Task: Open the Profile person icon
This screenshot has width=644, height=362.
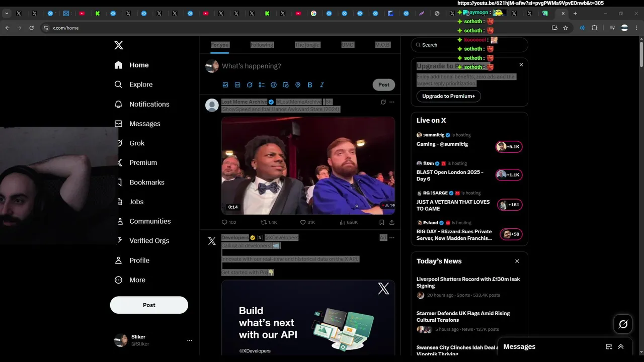Action: [x=119, y=260]
